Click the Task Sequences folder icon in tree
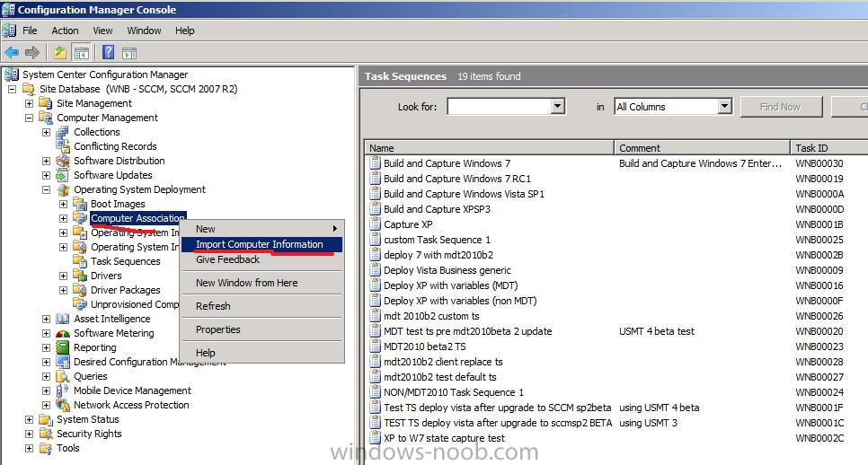 (x=80, y=261)
